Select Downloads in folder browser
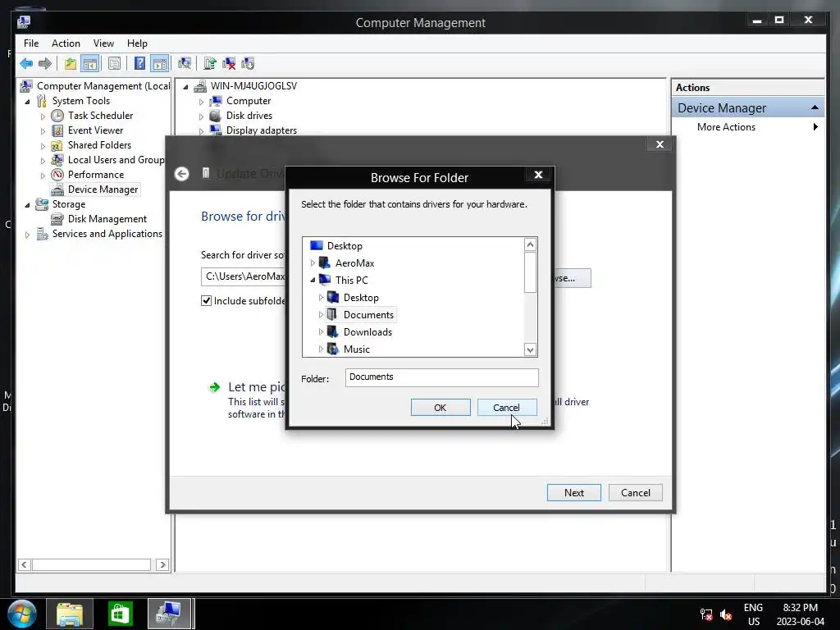 (367, 332)
